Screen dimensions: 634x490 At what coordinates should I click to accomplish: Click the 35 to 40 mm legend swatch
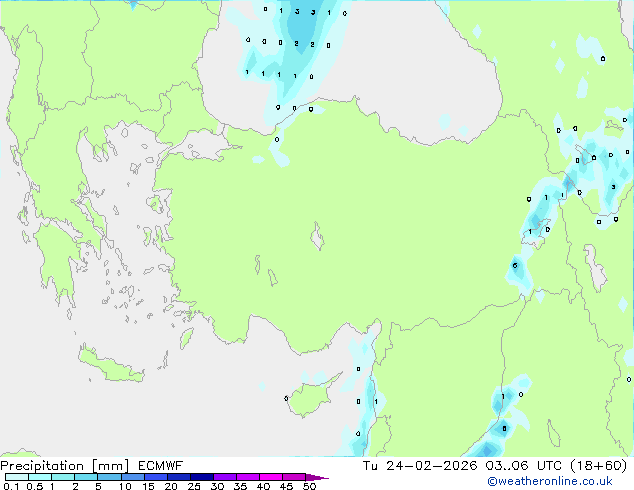[247, 477]
